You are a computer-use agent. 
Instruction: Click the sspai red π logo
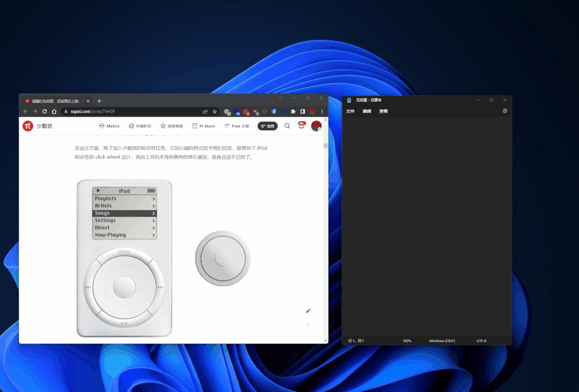[28, 126]
